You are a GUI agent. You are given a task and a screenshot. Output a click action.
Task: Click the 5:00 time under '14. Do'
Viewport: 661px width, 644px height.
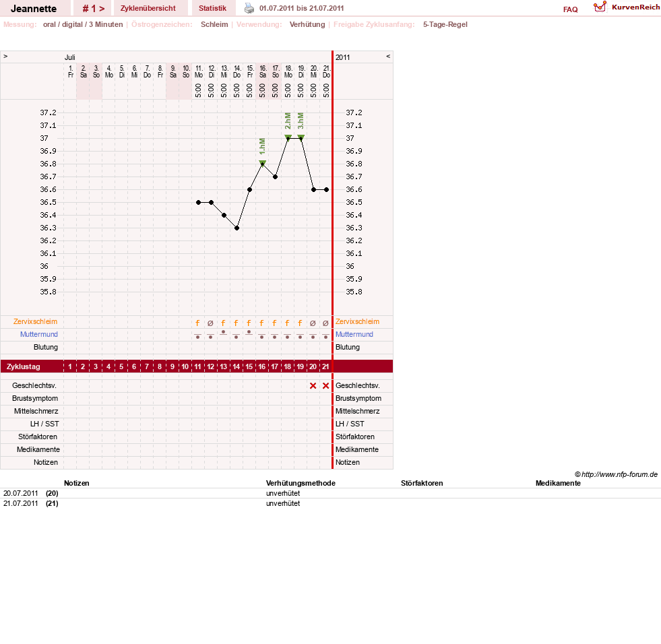pyautogui.click(x=237, y=90)
